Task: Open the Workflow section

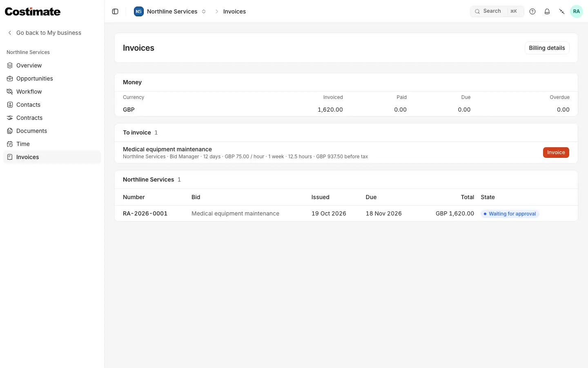Action: [x=52, y=92]
